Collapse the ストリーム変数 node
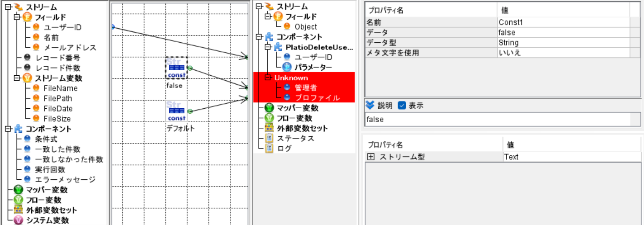Image resolution: width=644 pixels, height=225 pixels. (16, 78)
